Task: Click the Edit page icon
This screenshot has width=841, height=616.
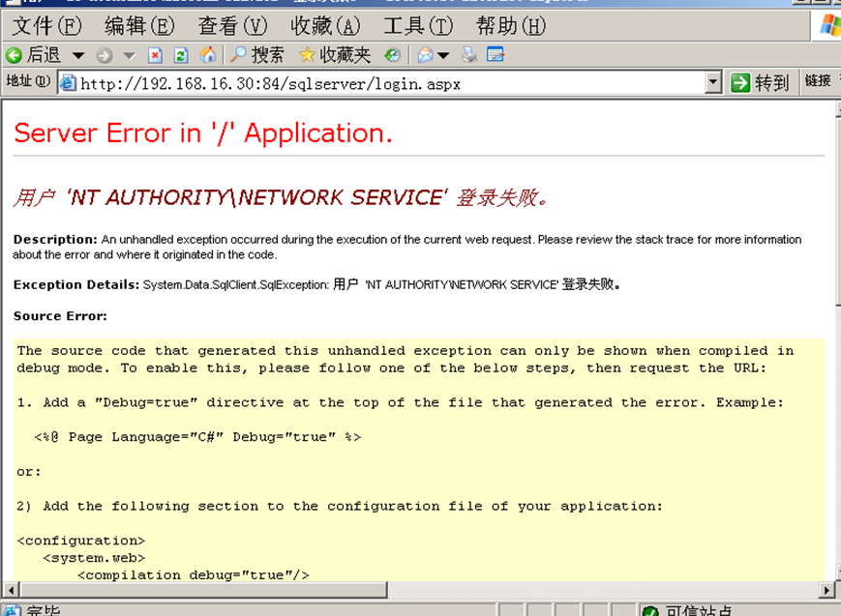Action: click(495, 55)
